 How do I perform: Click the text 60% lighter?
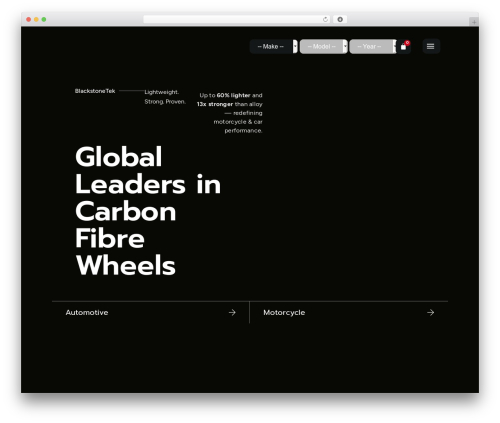[x=233, y=95]
